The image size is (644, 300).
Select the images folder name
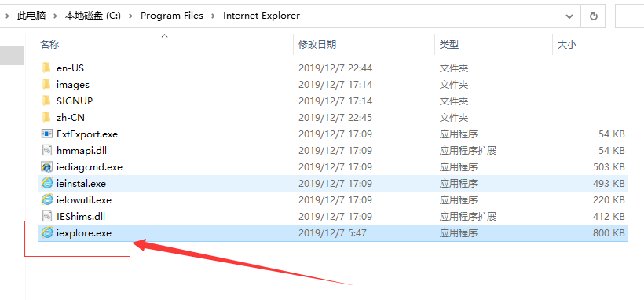tap(73, 85)
